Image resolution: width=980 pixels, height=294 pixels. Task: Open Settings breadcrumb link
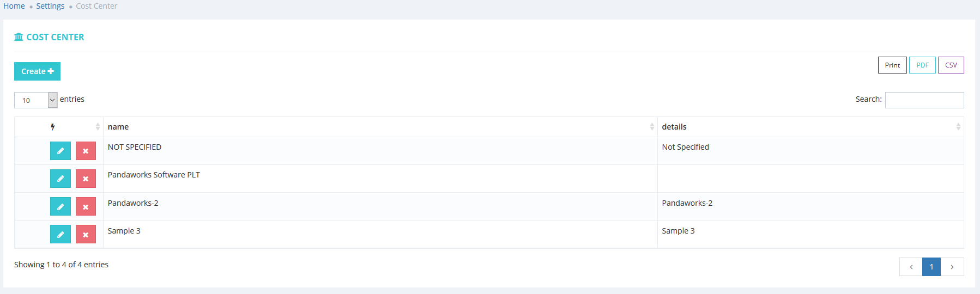click(50, 6)
